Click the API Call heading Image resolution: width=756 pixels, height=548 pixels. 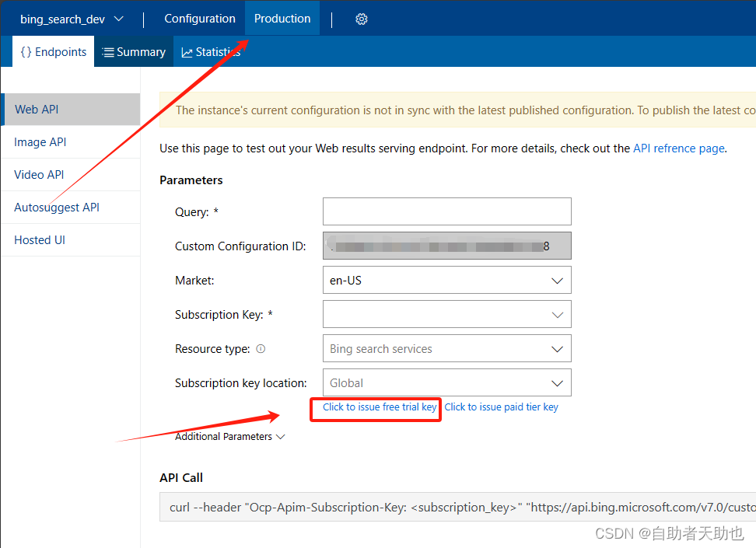[180, 477]
